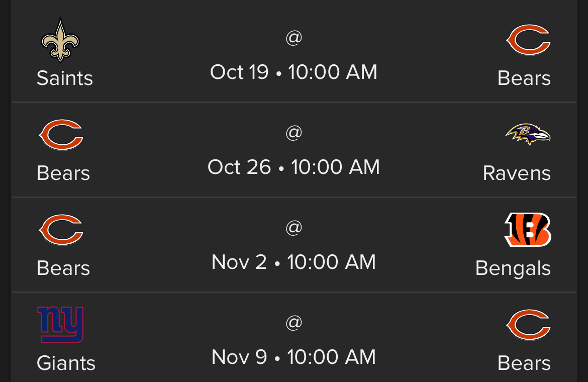This screenshot has width=588, height=382.
Task: Click the Saints fleur-de-lis logo
Action: coord(60,40)
